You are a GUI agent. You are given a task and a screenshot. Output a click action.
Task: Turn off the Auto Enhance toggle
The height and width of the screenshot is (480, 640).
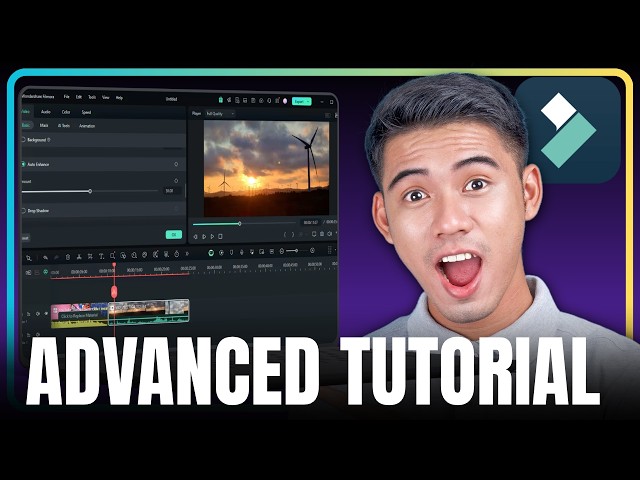23,164
